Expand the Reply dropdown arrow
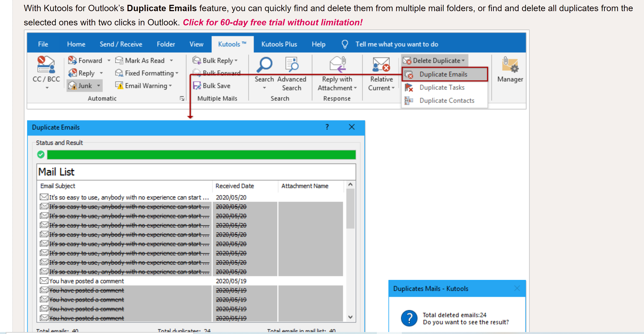 pyautogui.click(x=101, y=73)
